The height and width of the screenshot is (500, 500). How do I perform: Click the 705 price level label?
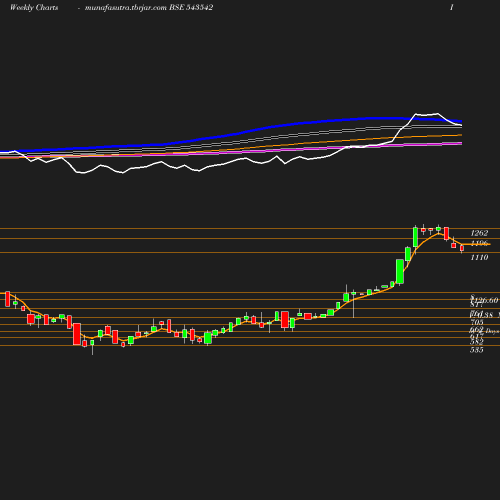click(x=477, y=322)
